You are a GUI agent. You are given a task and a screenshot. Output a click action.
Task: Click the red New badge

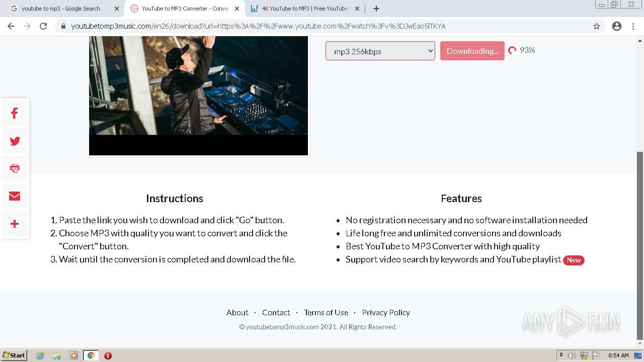[574, 260]
